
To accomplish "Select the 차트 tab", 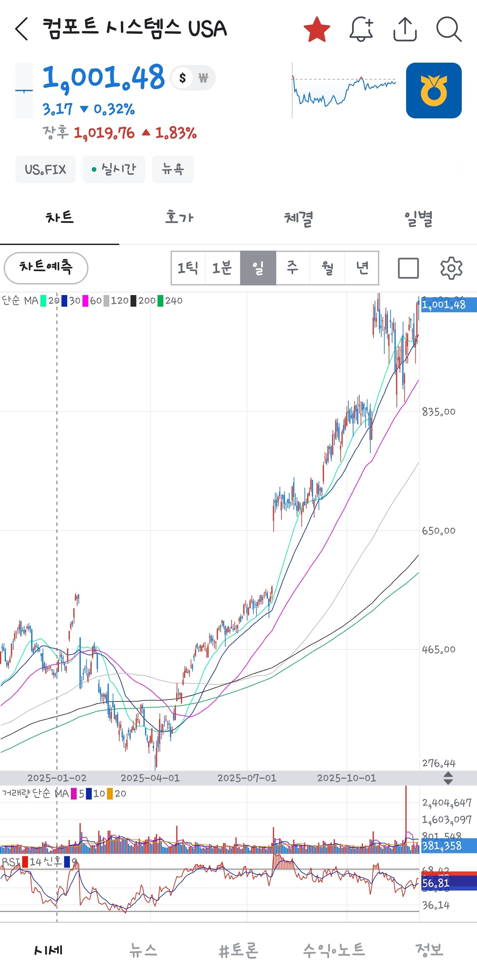I will click(x=60, y=218).
